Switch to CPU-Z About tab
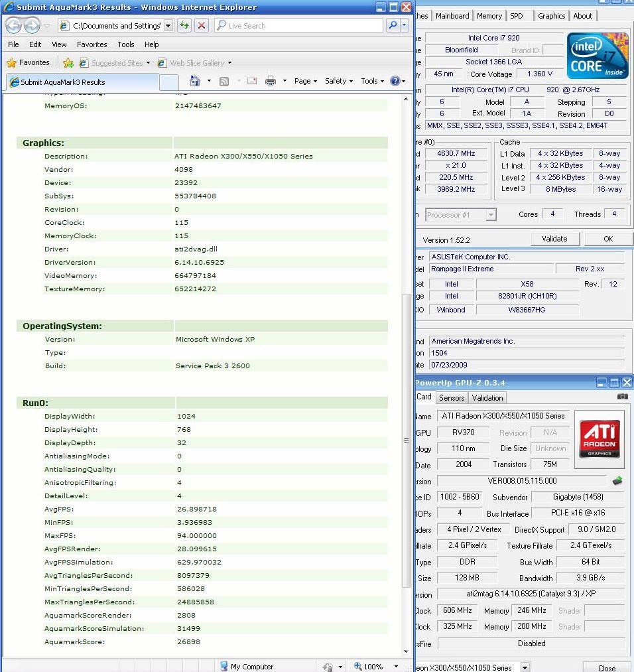The image size is (634, 672). [x=582, y=16]
